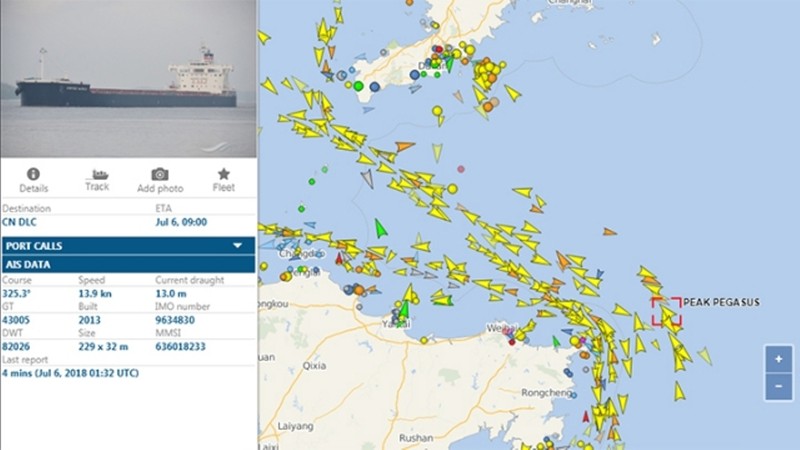Click the Weihai city label on map
The image size is (800, 450).
tap(501, 328)
